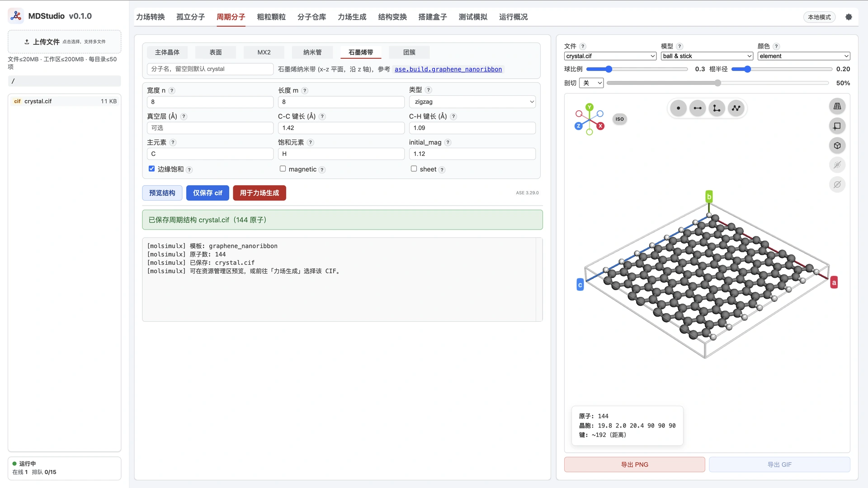Open help icon beside 文件 label

[583, 46]
